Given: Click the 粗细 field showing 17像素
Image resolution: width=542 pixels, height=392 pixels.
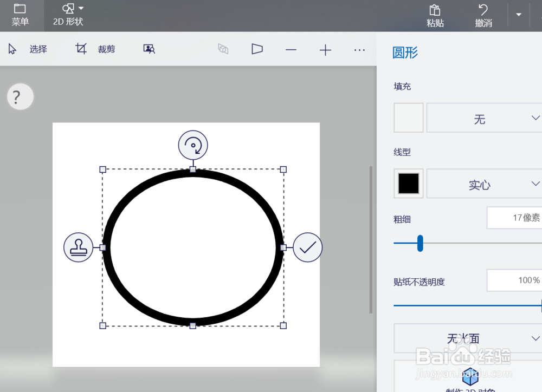Looking at the screenshot, I should coord(514,218).
